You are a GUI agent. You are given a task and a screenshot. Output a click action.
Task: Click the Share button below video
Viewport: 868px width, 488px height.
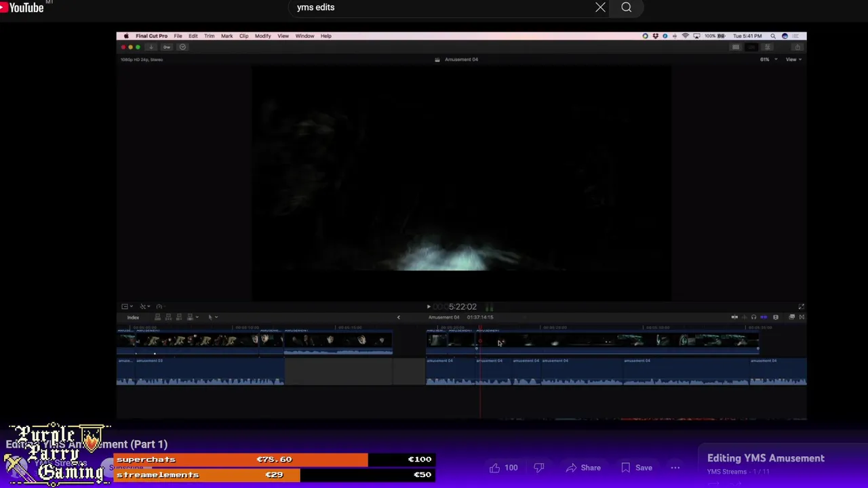[583, 468]
